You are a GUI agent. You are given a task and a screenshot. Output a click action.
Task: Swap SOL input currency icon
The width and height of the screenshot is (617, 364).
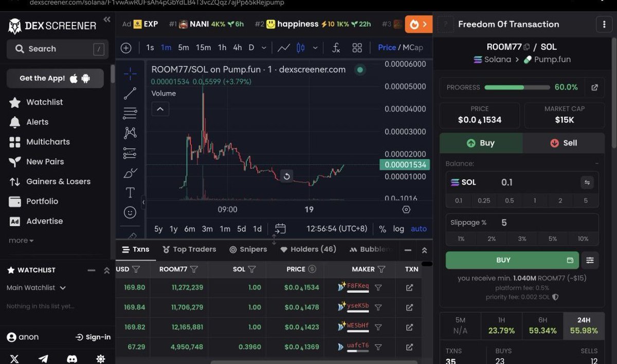coord(587,183)
